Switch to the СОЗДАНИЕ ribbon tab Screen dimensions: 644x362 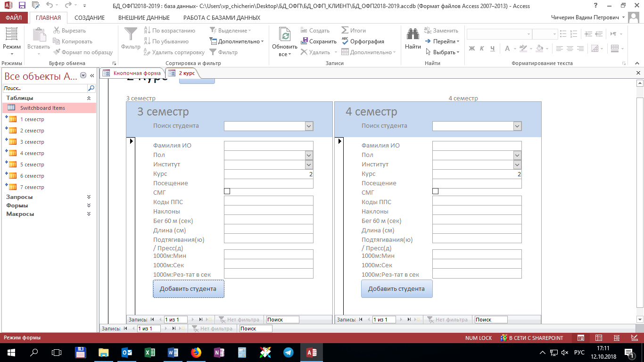tap(89, 18)
